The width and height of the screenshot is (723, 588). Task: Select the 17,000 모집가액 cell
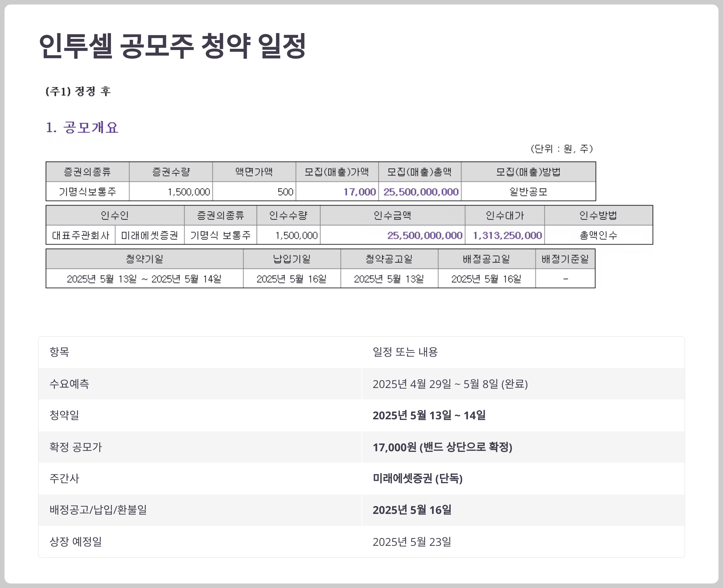[x=359, y=192]
